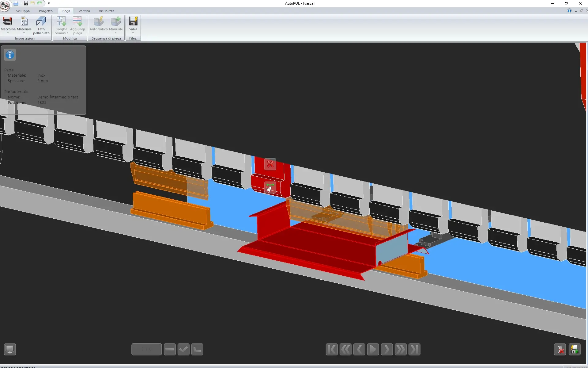
Task: Jump to first bend step button
Action: [x=332, y=349]
